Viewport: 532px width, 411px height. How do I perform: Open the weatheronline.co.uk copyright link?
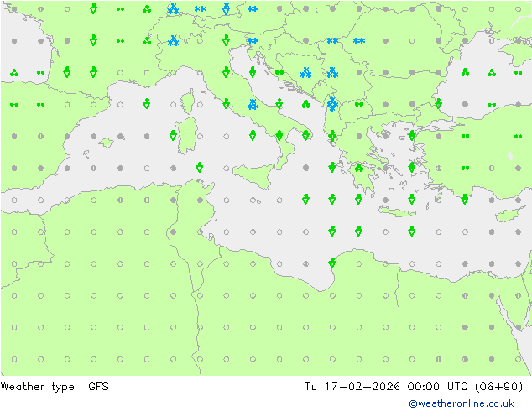[x=462, y=403]
